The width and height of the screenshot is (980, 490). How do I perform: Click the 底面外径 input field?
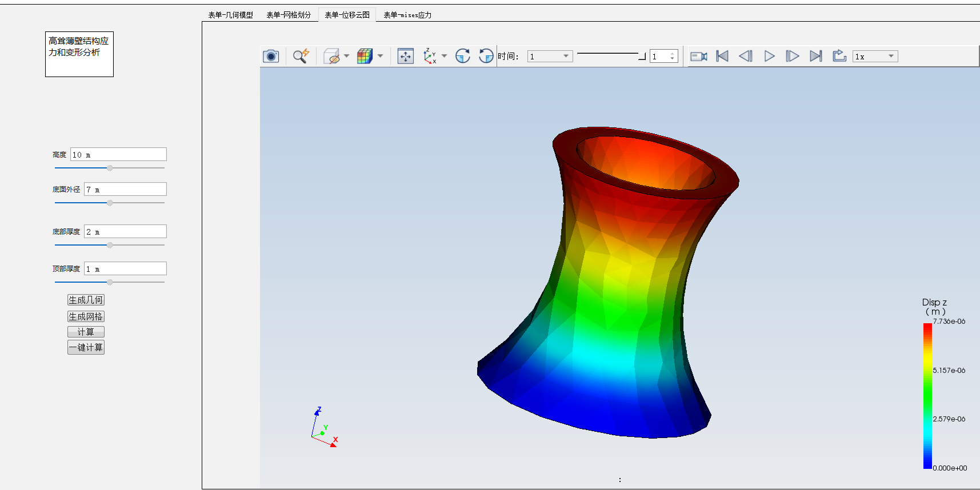point(125,189)
